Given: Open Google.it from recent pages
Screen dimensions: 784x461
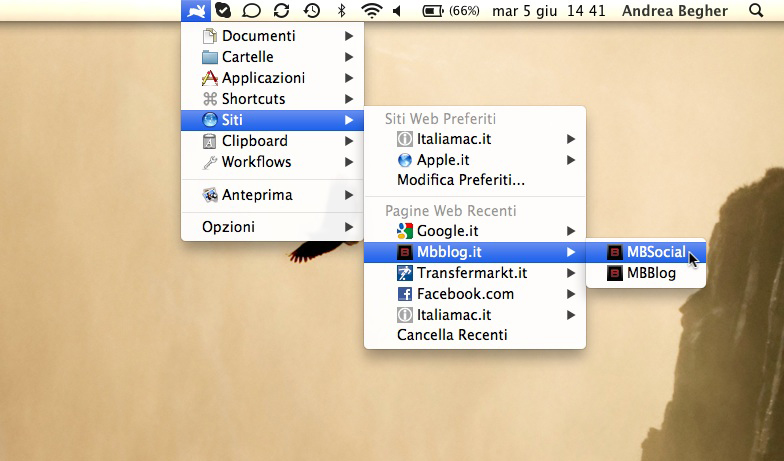Looking at the screenshot, I should pyautogui.click(x=474, y=231).
